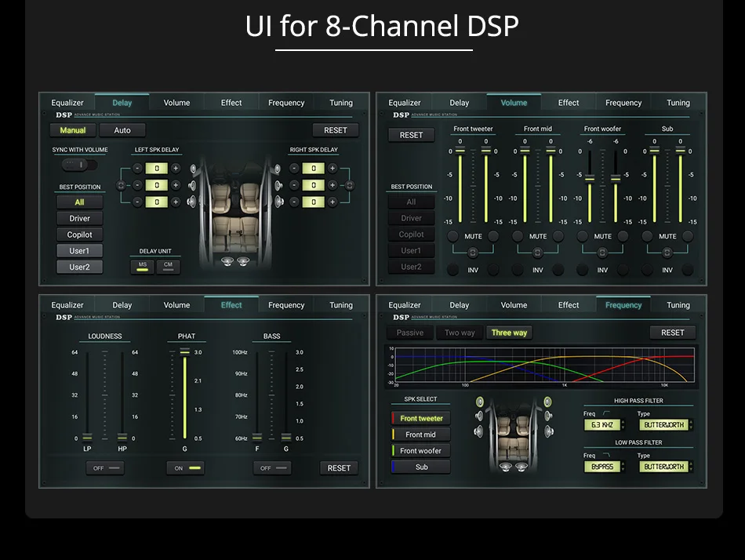Click RESET in the Volume panel
Screen dimensions: 745x560
(x=411, y=135)
